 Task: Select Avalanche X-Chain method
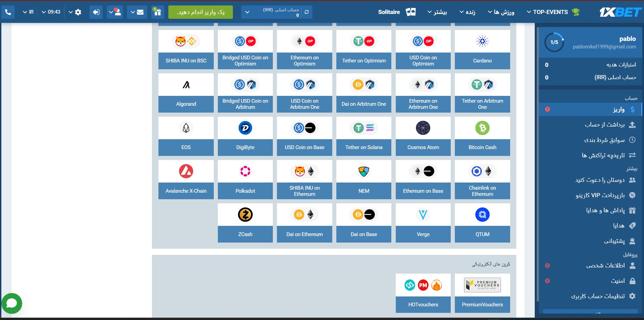click(186, 179)
